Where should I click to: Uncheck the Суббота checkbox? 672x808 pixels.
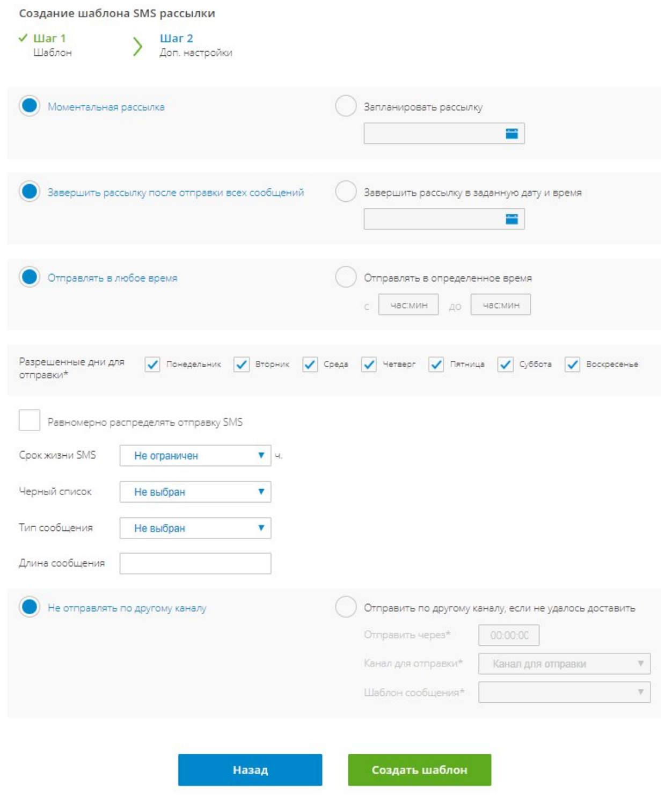click(505, 365)
